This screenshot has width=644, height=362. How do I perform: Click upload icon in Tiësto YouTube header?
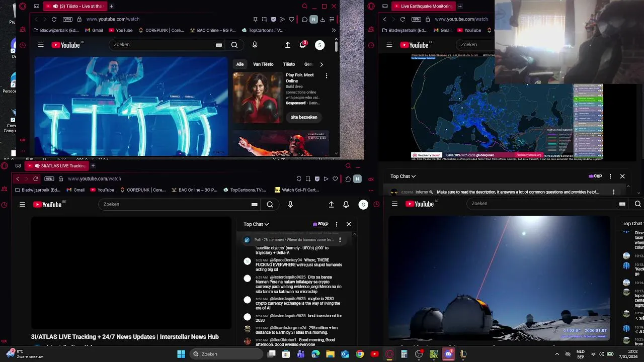coord(287,45)
